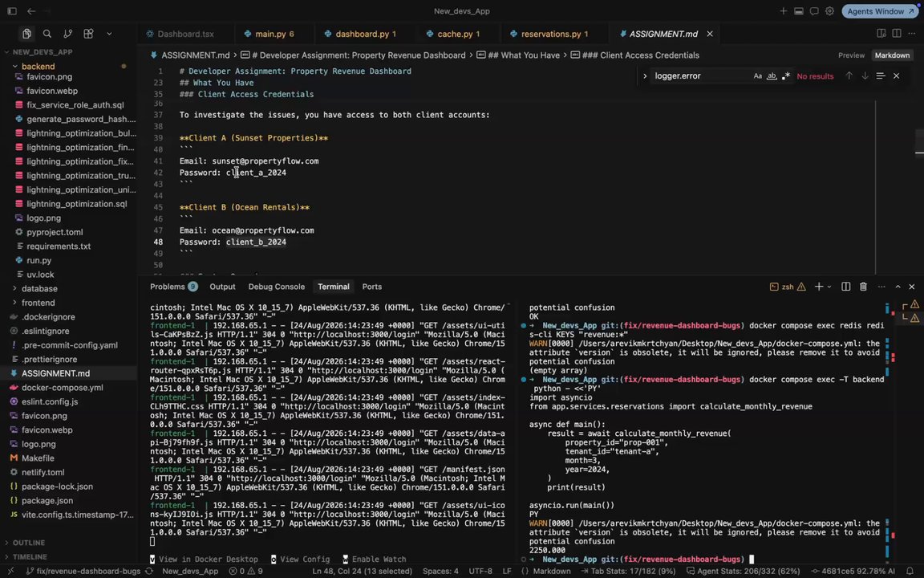Switch to Debug Console tab
The height and width of the screenshot is (578, 924).
(277, 287)
